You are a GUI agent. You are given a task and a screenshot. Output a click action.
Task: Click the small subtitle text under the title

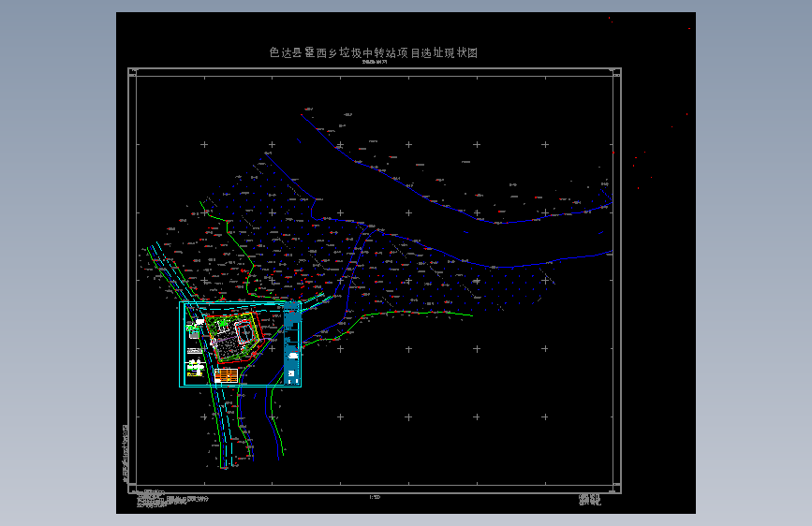375,62
